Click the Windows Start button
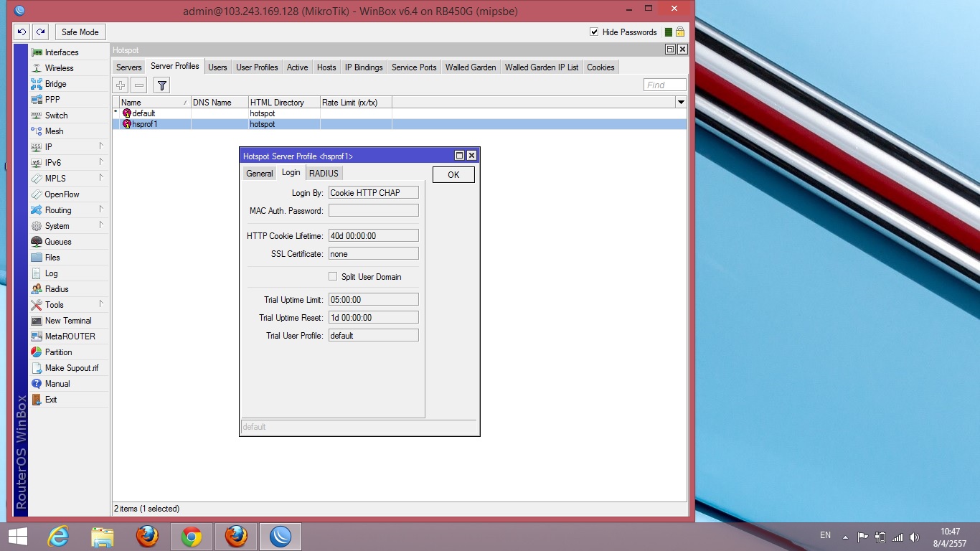 pos(18,537)
